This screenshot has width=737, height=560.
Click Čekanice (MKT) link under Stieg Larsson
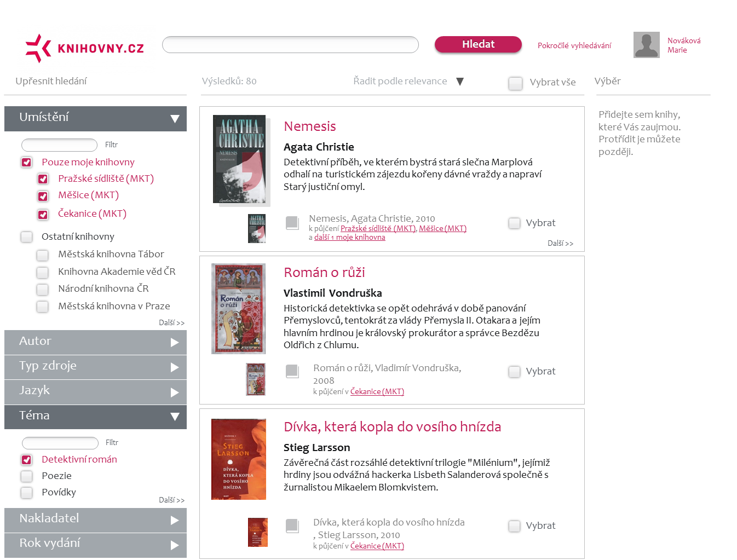click(x=377, y=546)
